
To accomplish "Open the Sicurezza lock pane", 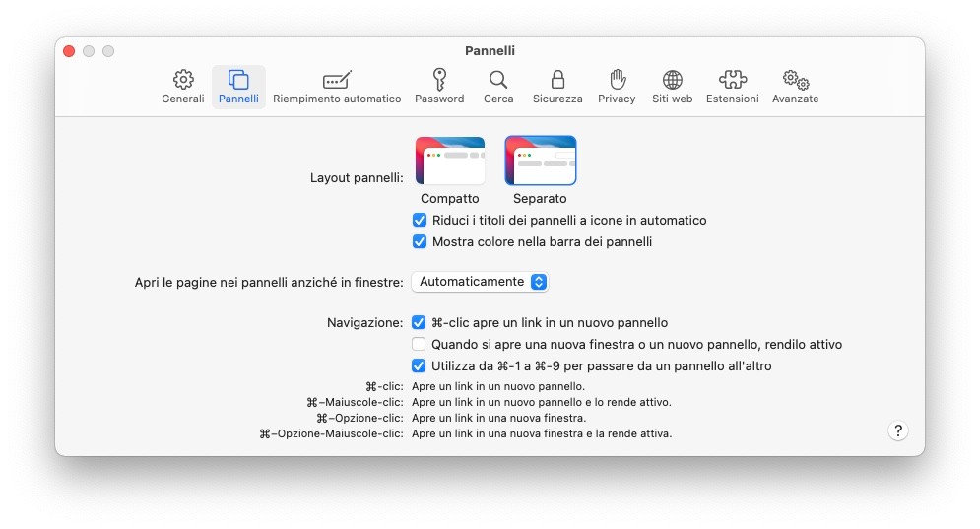I will 557,87.
